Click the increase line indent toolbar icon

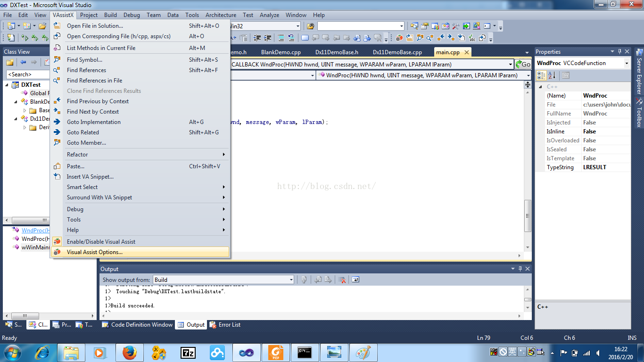pos(268,38)
